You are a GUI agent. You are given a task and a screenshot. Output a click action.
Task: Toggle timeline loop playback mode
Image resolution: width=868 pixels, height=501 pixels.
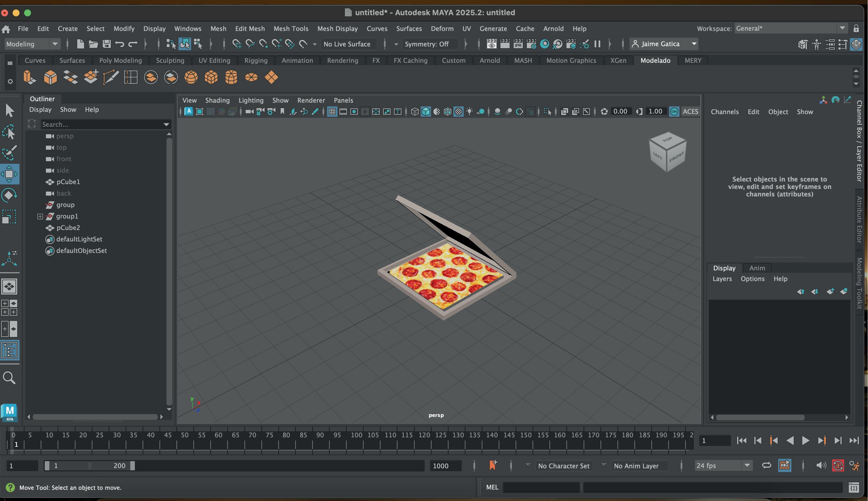766,465
